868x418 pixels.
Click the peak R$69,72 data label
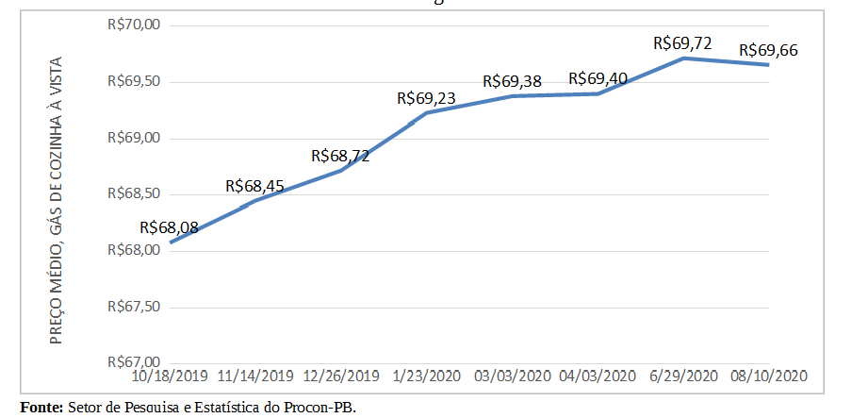pyautogui.click(x=682, y=43)
